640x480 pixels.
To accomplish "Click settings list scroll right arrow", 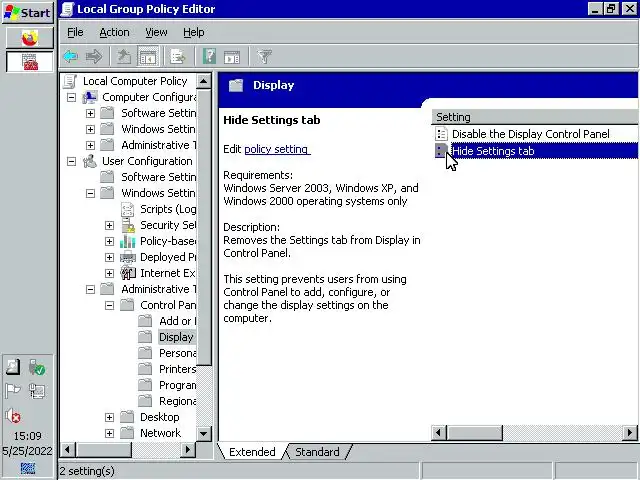I will (x=630, y=433).
